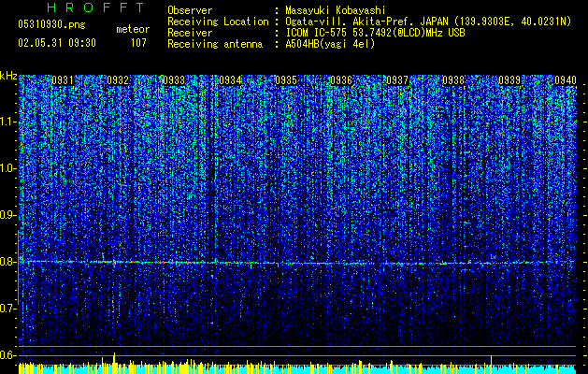Click the 0935 time marker
588x374 pixels.
coord(286,80)
